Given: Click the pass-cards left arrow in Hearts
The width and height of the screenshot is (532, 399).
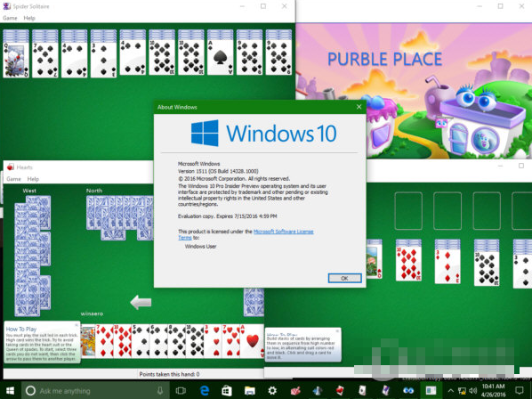Looking at the screenshot, I should 141,302.
